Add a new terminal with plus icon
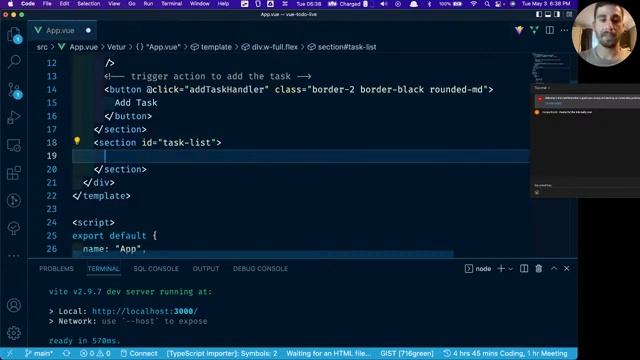Image resolution: width=640 pixels, height=360 pixels. pyautogui.click(x=501, y=268)
